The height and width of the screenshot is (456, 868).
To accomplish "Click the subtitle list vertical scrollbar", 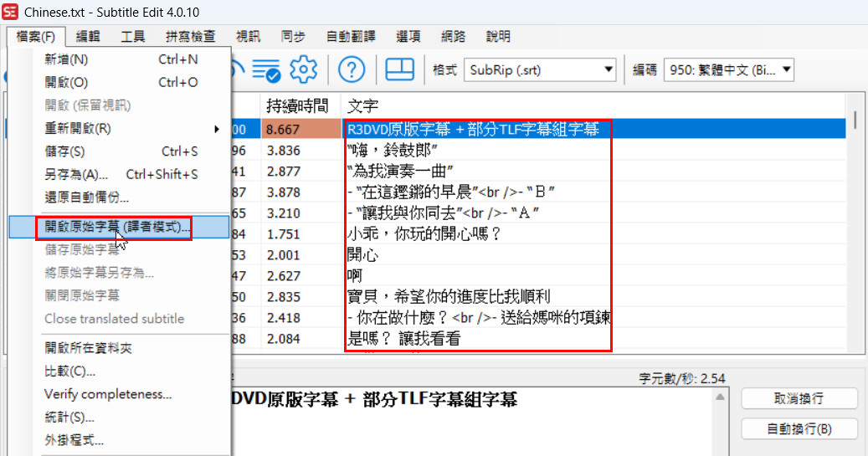I will (855, 226).
